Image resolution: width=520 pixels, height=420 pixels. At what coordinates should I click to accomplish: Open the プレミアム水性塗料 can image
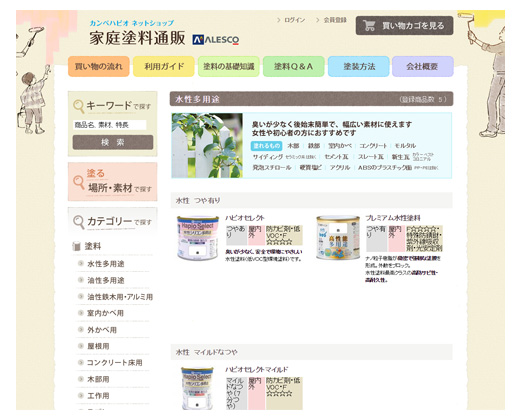click(338, 237)
